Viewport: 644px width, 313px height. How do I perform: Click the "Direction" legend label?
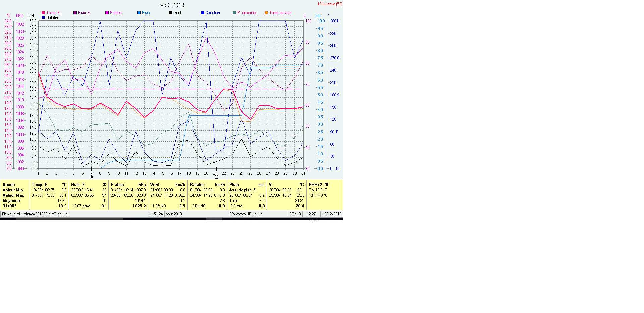[213, 13]
